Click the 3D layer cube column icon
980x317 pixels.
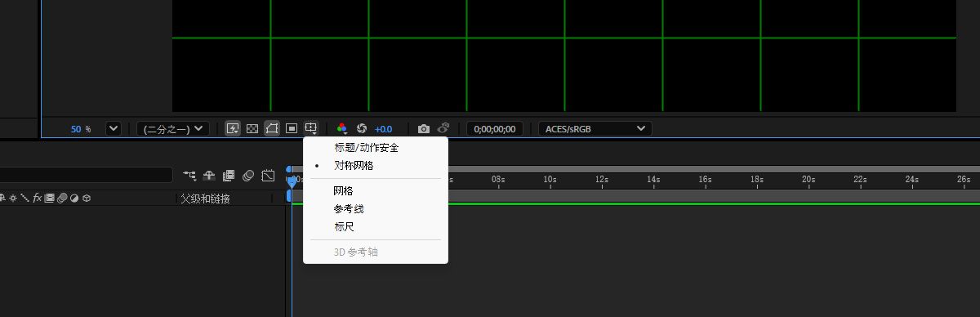(x=86, y=198)
